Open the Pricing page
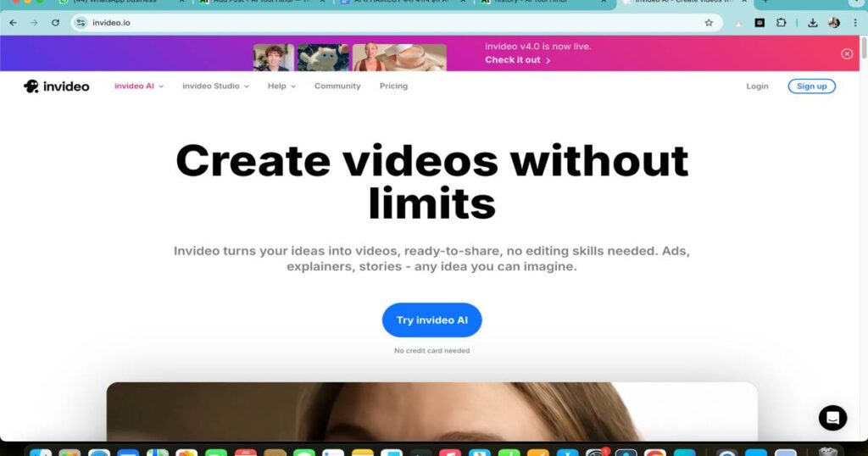The height and width of the screenshot is (456, 868). (393, 86)
